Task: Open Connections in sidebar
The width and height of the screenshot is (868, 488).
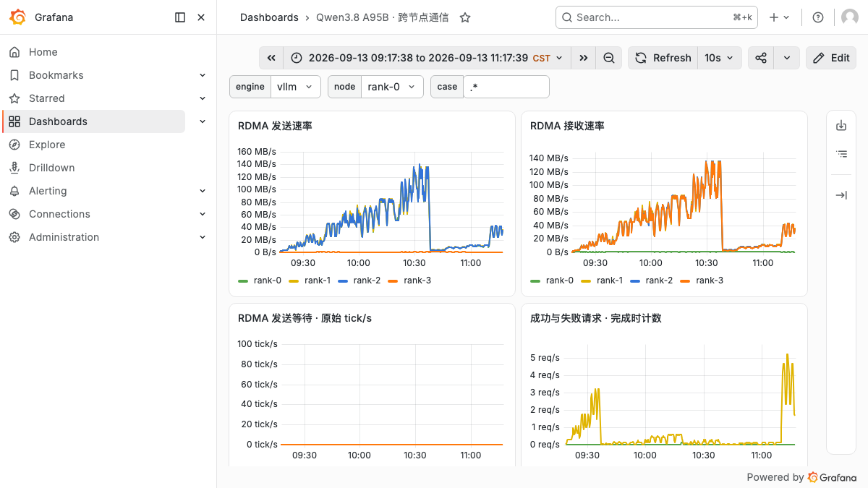Action: click(x=59, y=214)
